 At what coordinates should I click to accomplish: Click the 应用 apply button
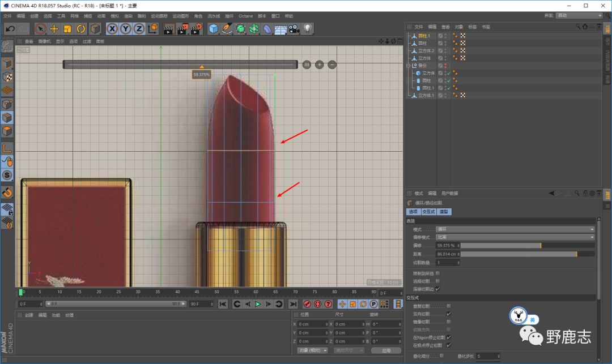click(386, 350)
